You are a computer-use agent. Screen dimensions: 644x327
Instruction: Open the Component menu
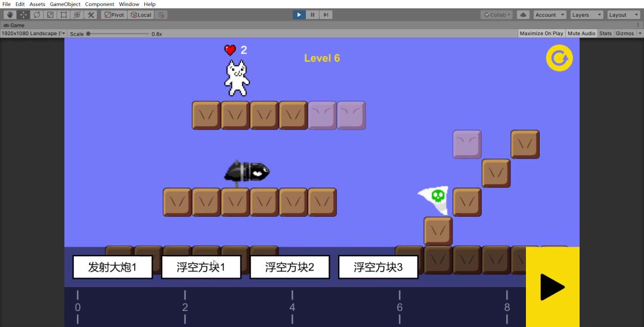[100, 4]
